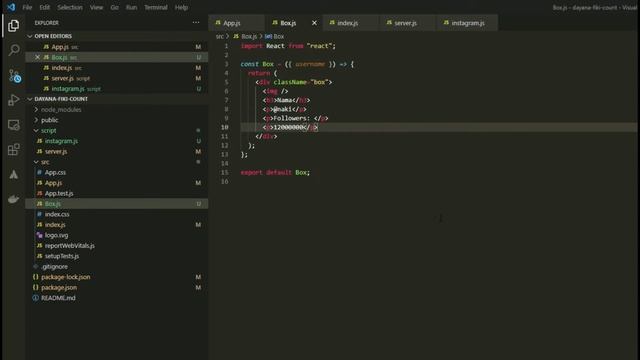Click line number 10 in gutter
Screen dimensions: 640x360
pos(224,127)
